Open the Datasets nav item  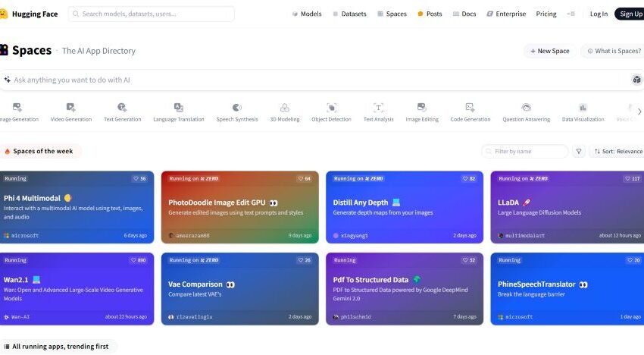(349, 14)
